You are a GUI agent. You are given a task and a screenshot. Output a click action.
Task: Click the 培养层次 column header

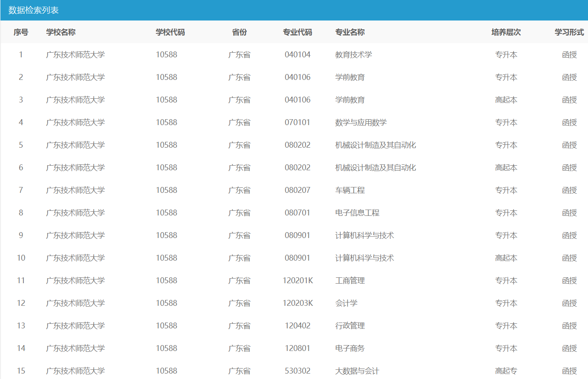pyautogui.click(x=506, y=32)
